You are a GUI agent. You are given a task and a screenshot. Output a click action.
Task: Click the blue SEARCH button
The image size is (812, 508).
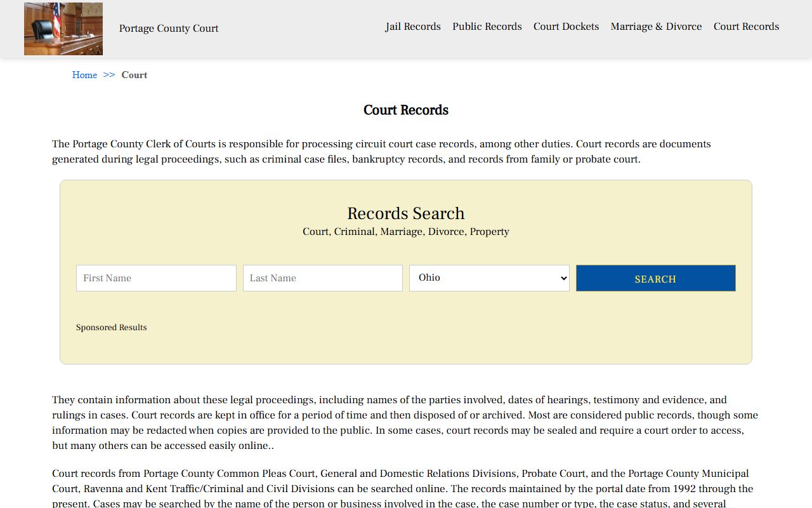(x=656, y=278)
